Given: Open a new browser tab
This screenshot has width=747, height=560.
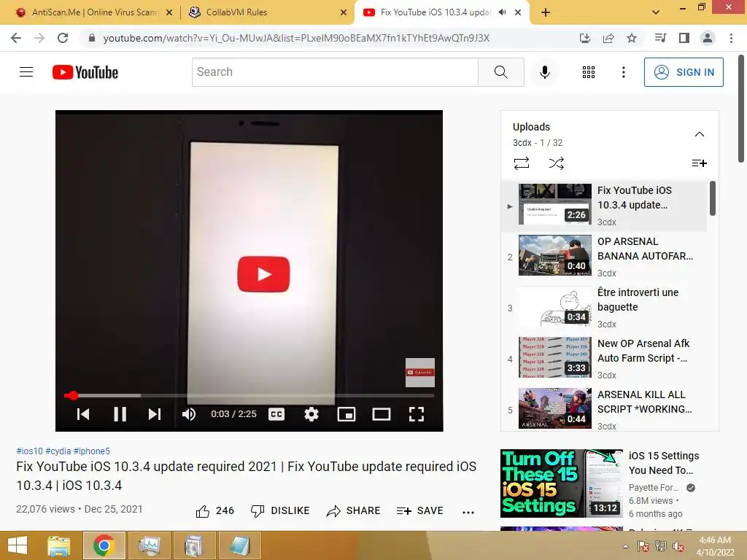Looking at the screenshot, I should pyautogui.click(x=546, y=12).
